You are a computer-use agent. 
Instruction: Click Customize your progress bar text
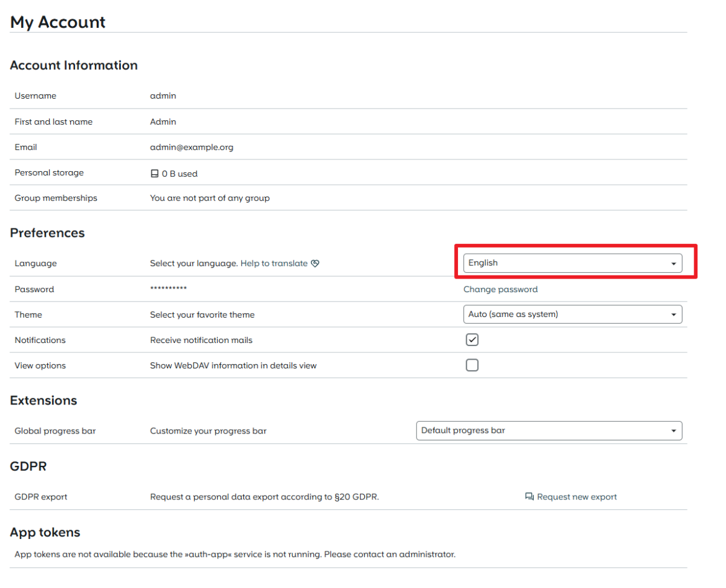[208, 431]
